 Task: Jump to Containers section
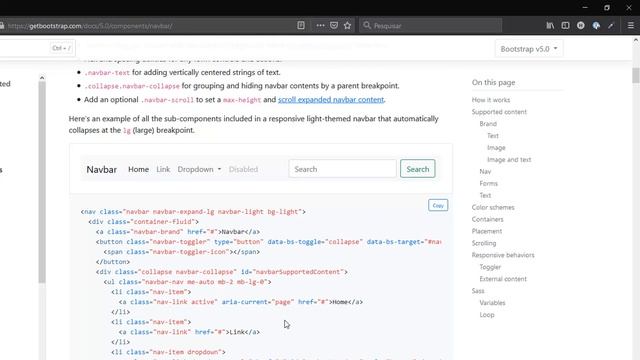point(487,219)
